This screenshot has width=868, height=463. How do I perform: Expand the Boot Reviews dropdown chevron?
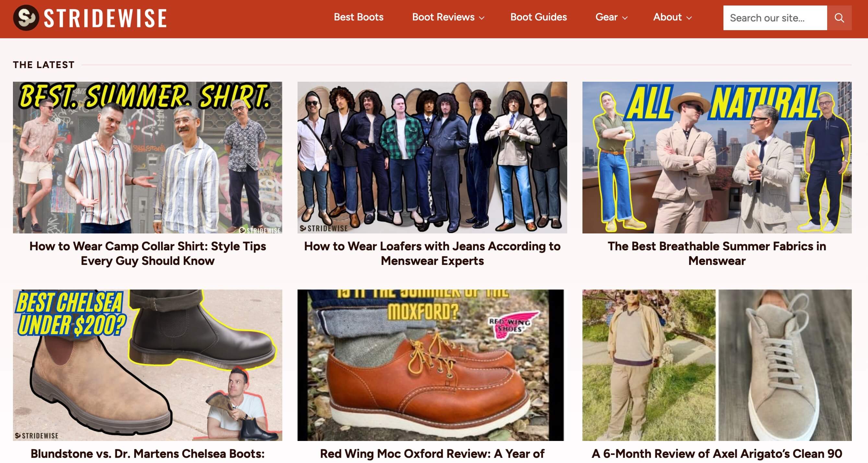coord(482,18)
